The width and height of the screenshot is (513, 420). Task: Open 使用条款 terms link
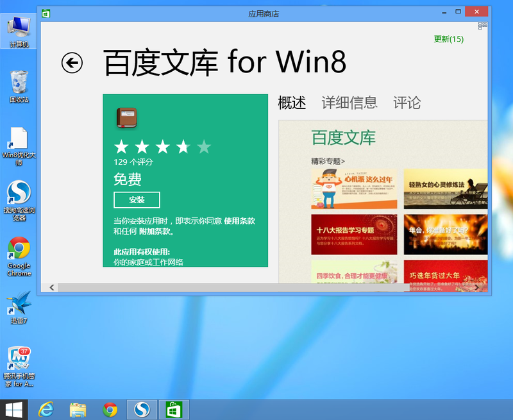(239, 221)
